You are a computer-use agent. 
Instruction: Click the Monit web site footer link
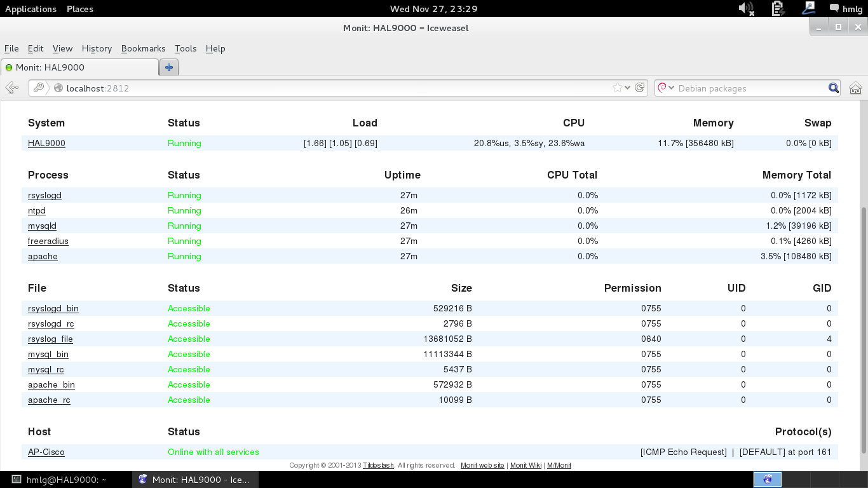[482, 465]
